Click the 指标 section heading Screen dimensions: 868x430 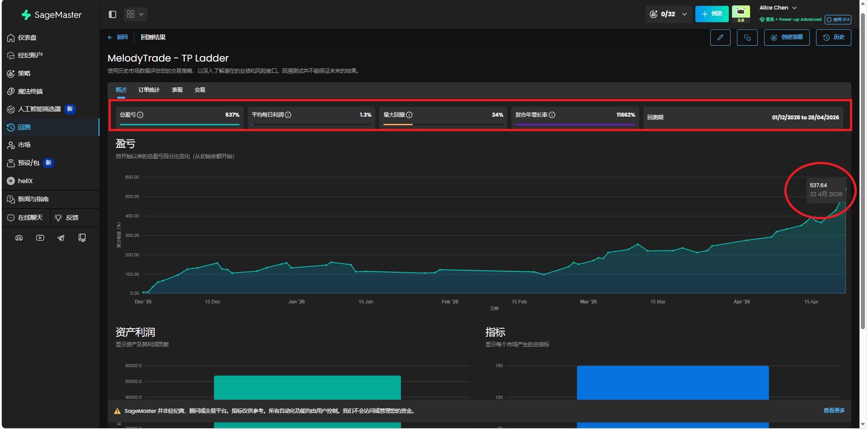point(495,332)
